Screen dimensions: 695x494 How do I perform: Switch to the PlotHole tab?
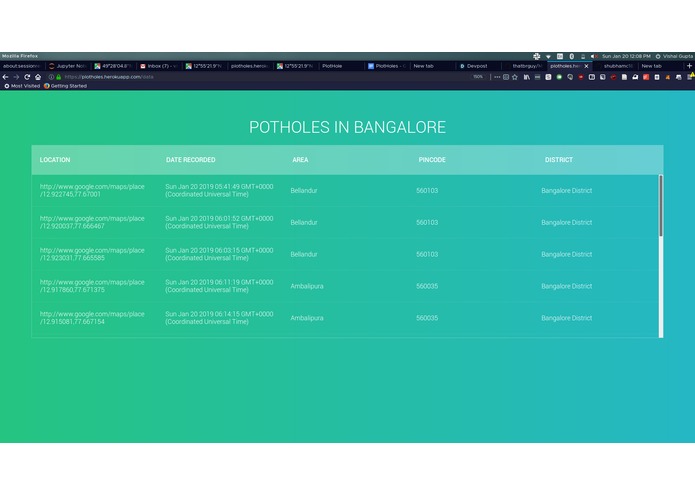coord(341,66)
